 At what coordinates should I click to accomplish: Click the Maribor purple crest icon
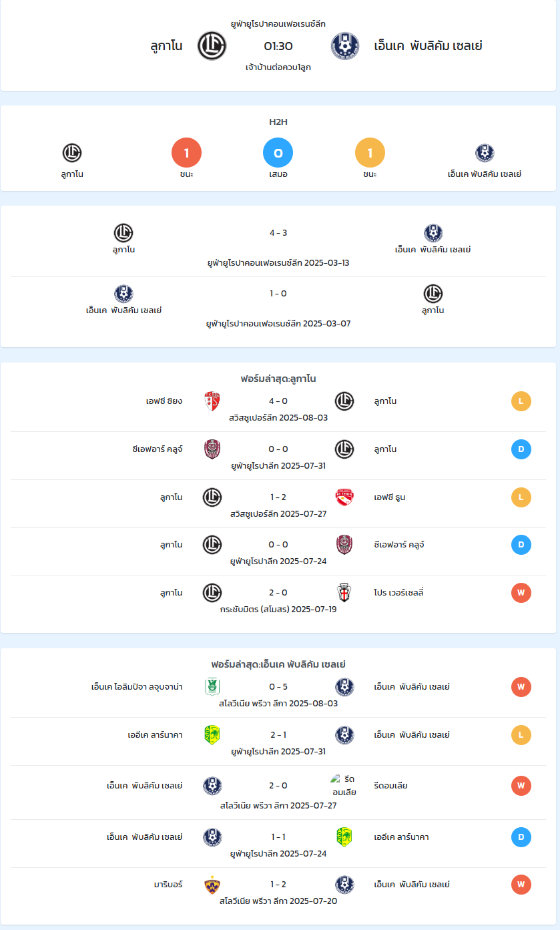[212, 885]
